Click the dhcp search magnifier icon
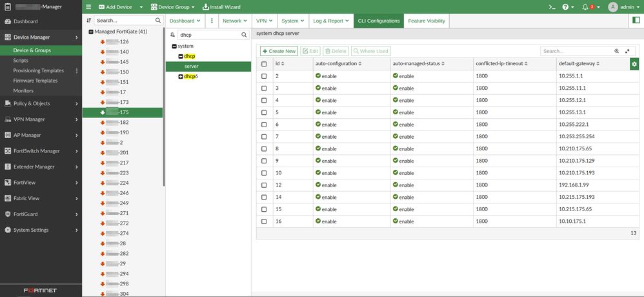This screenshot has width=644, height=297. coord(244,35)
